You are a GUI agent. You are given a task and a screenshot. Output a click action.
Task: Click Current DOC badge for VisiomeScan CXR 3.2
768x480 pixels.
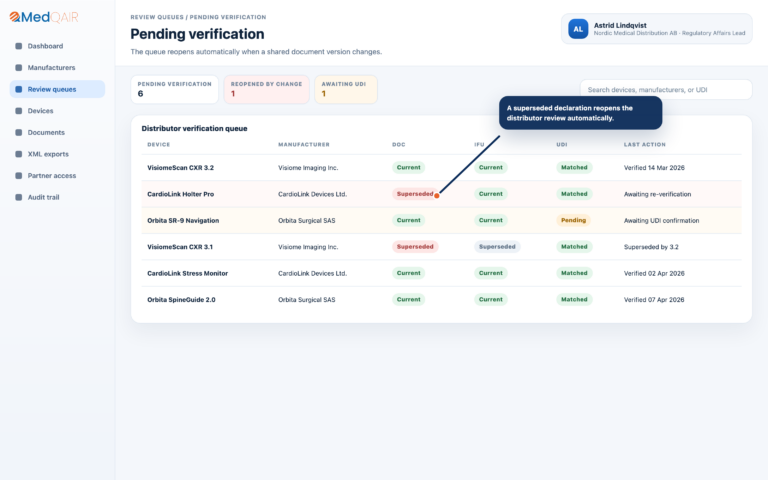408,168
